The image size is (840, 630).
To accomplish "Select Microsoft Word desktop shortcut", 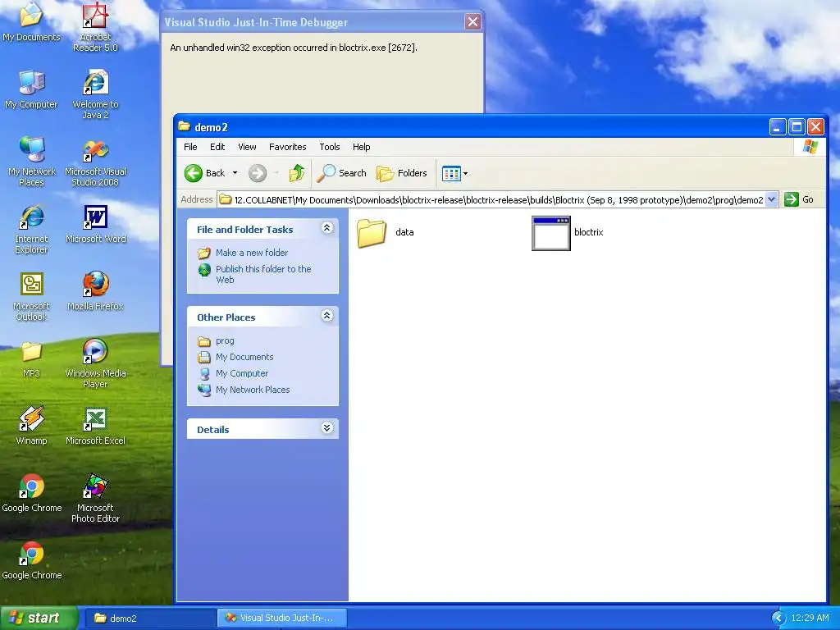I will (x=95, y=223).
